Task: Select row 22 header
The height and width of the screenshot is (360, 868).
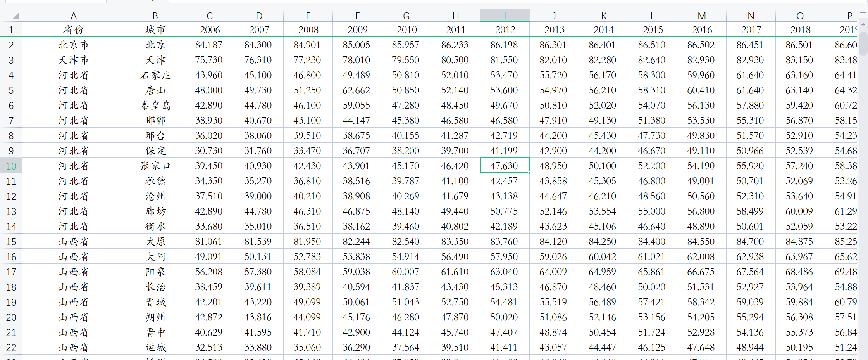Action: pos(11,348)
